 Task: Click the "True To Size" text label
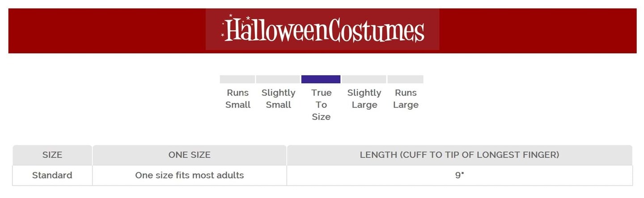[321, 105]
